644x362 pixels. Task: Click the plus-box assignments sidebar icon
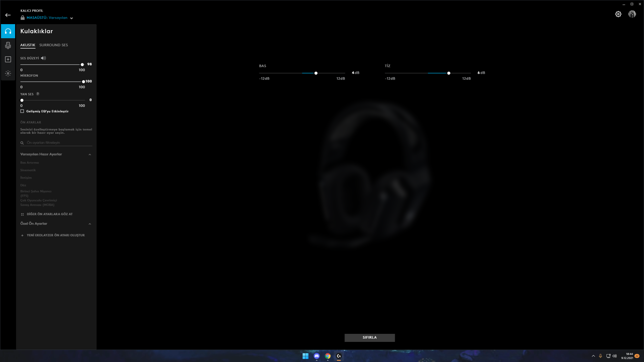click(x=8, y=59)
